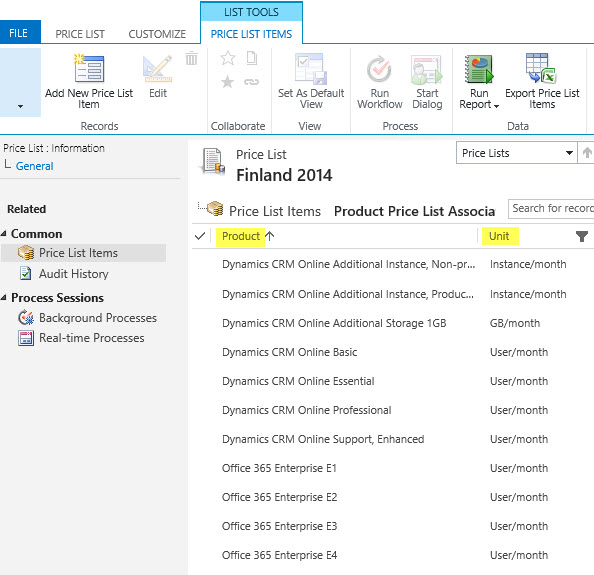Collapse the Common section

click(3, 234)
